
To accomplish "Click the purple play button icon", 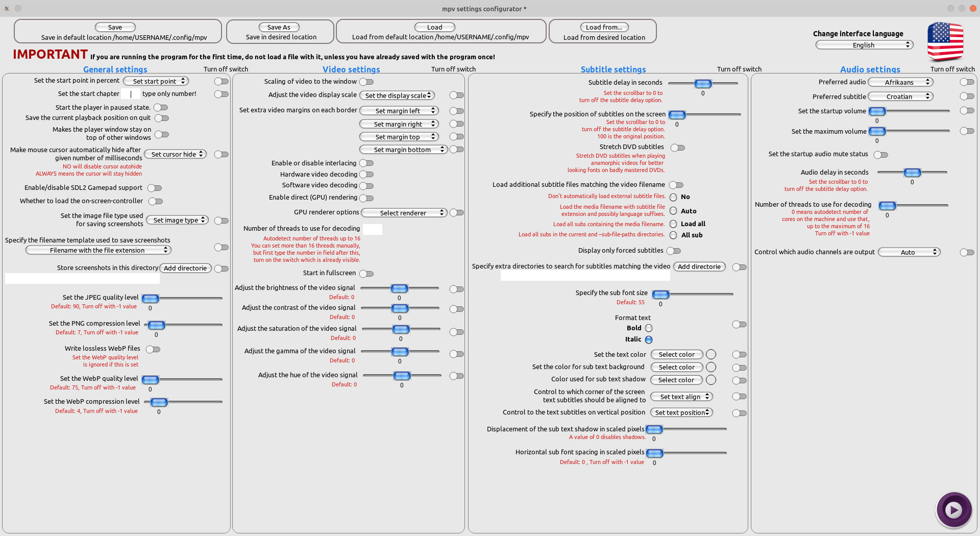I will coord(953,509).
